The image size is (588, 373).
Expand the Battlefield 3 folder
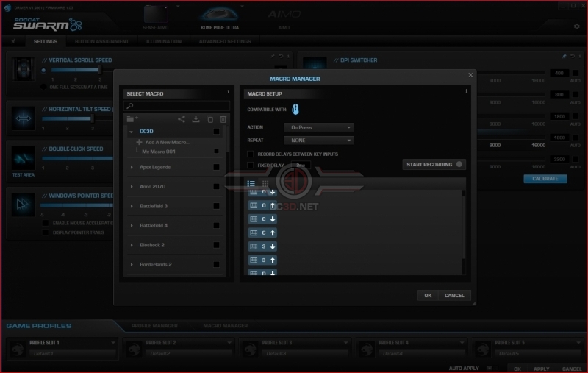[x=132, y=206]
